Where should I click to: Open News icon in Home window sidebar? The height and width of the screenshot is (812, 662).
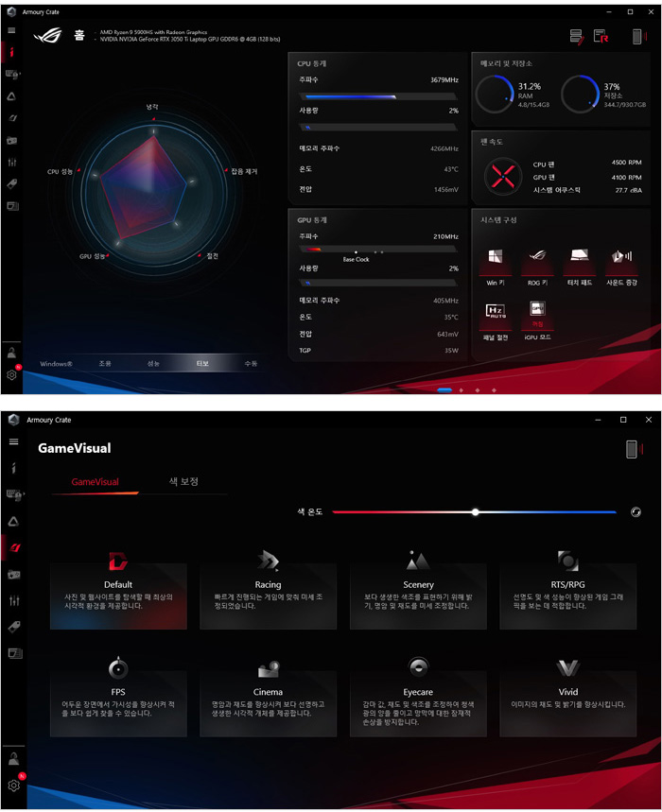(x=12, y=206)
